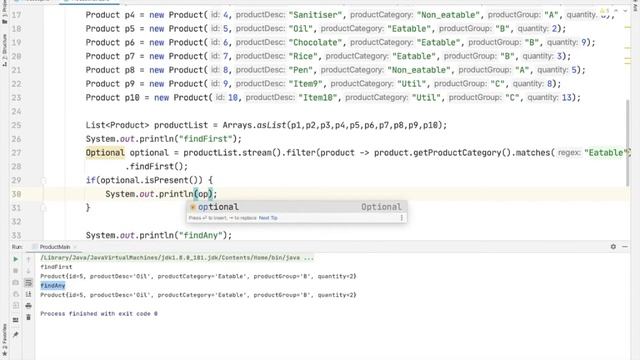This screenshot has height=360, width=640.
Task: Toggle scroll to end in Run console
Action: click(x=28, y=294)
